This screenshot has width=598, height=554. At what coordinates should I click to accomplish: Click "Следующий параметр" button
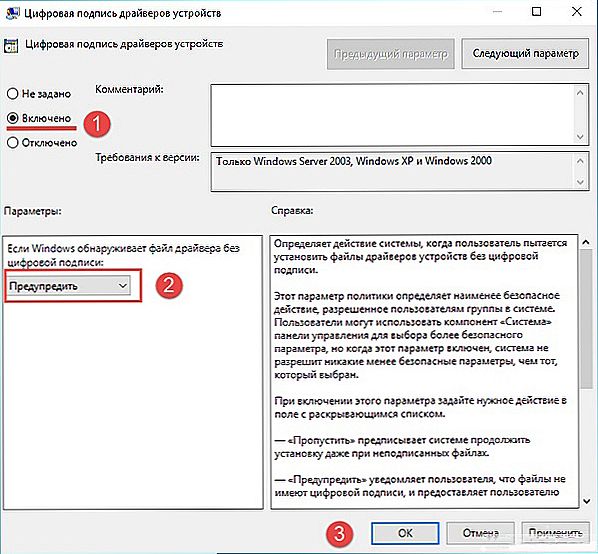point(525,53)
